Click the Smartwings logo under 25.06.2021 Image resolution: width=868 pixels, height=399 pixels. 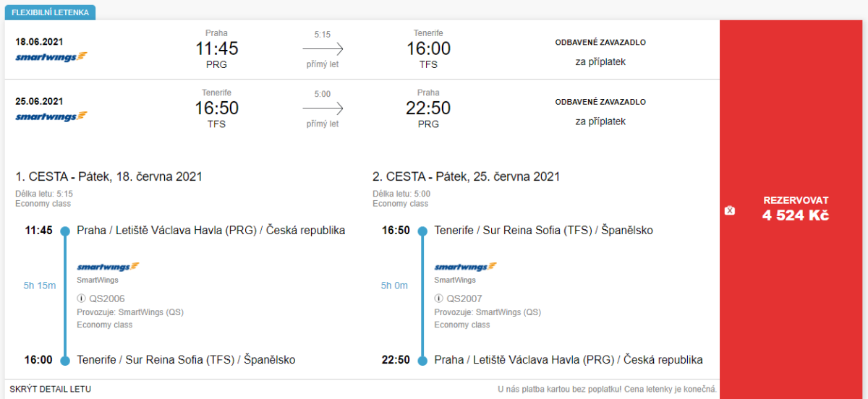point(51,116)
